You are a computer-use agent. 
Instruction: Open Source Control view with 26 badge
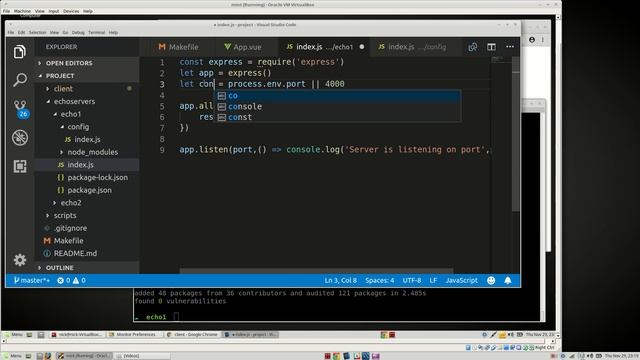pyautogui.click(x=20, y=108)
